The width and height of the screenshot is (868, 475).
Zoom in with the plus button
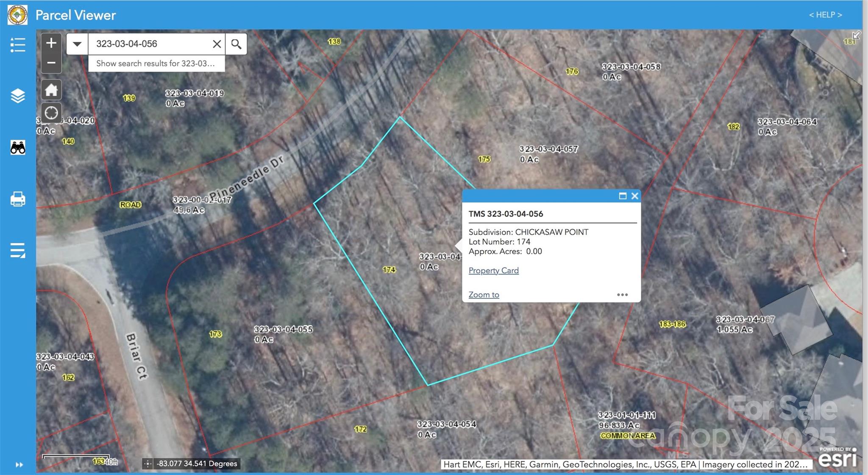click(51, 43)
